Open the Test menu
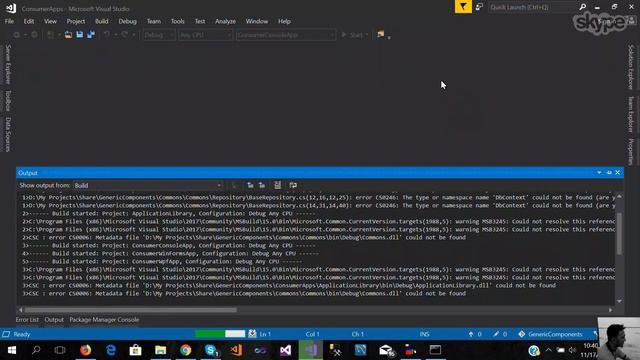This screenshot has height=360, width=640. (x=200, y=21)
